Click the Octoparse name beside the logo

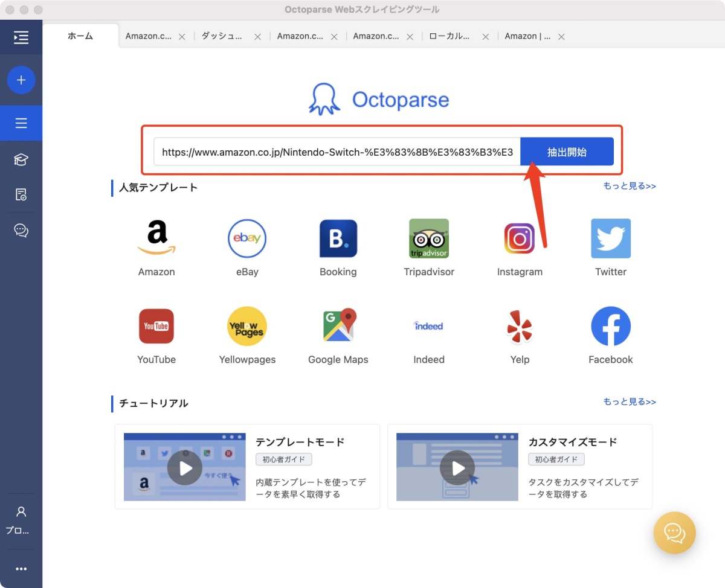401,100
